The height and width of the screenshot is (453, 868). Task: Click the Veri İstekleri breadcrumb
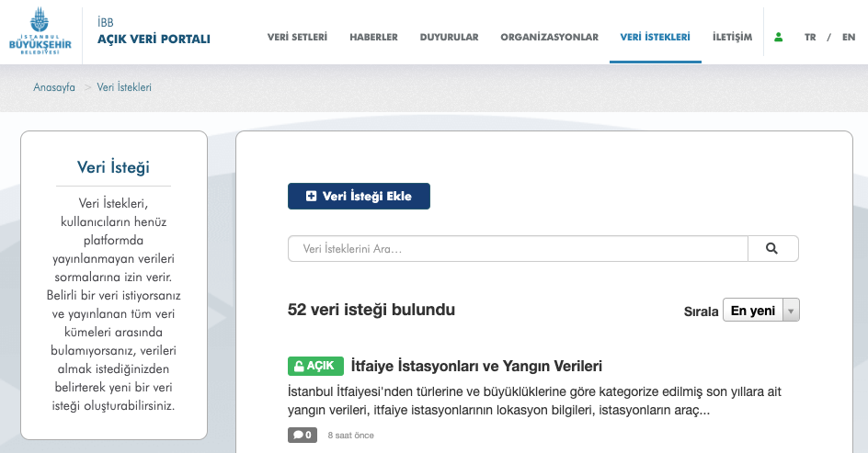124,87
